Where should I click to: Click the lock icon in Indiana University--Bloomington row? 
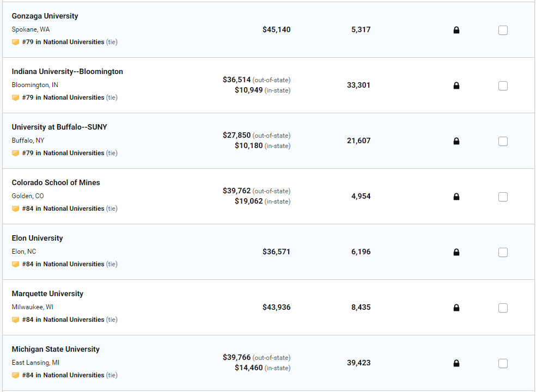(x=456, y=85)
